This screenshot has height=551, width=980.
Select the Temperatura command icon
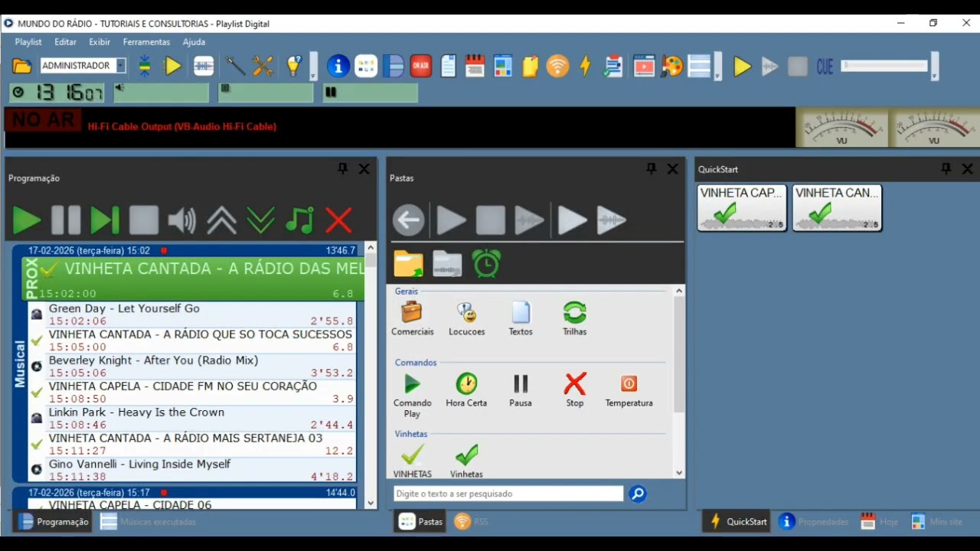629,390
